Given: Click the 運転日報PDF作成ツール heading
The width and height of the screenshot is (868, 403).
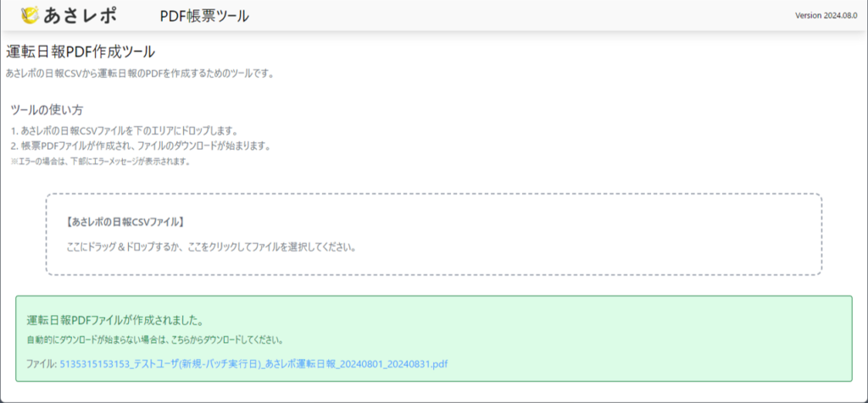Looking at the screenshot, I should (x=81, y=52).
